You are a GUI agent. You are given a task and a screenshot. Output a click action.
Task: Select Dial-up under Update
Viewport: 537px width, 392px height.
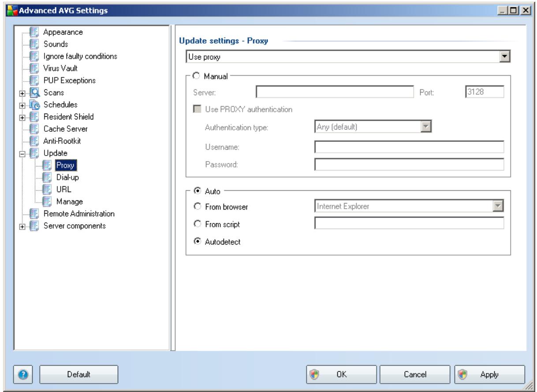67,178
